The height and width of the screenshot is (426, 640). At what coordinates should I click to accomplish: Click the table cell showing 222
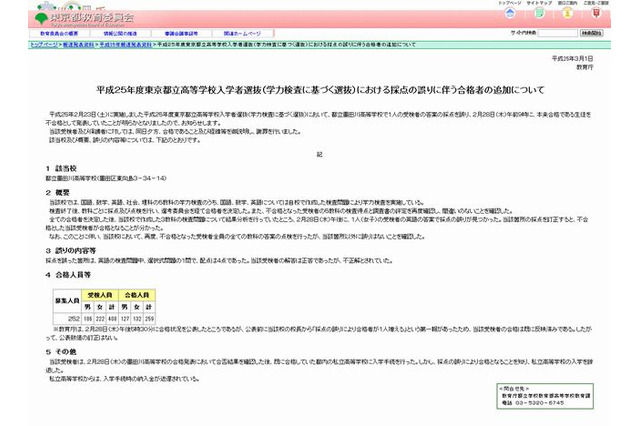pyautogui.click(x=100, y=319)
